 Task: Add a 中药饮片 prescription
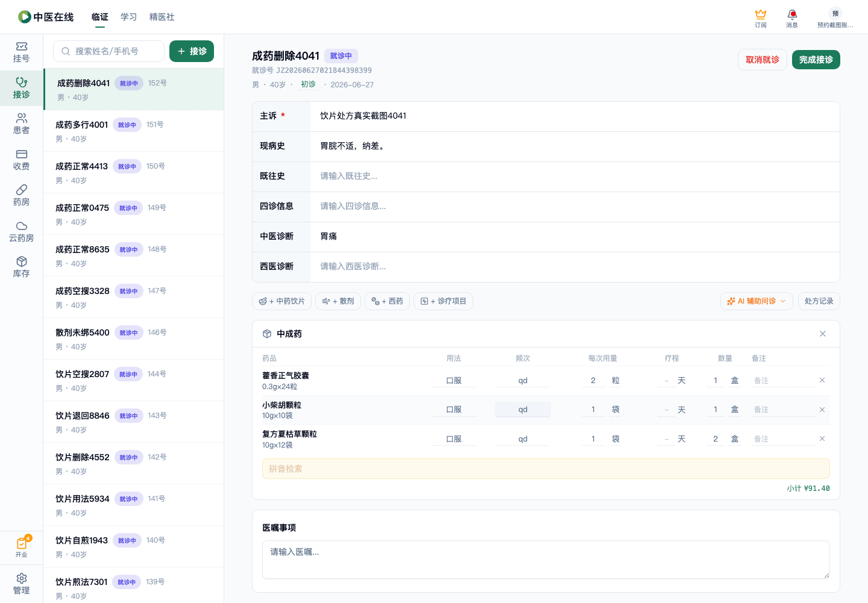[x=281, y=301]
